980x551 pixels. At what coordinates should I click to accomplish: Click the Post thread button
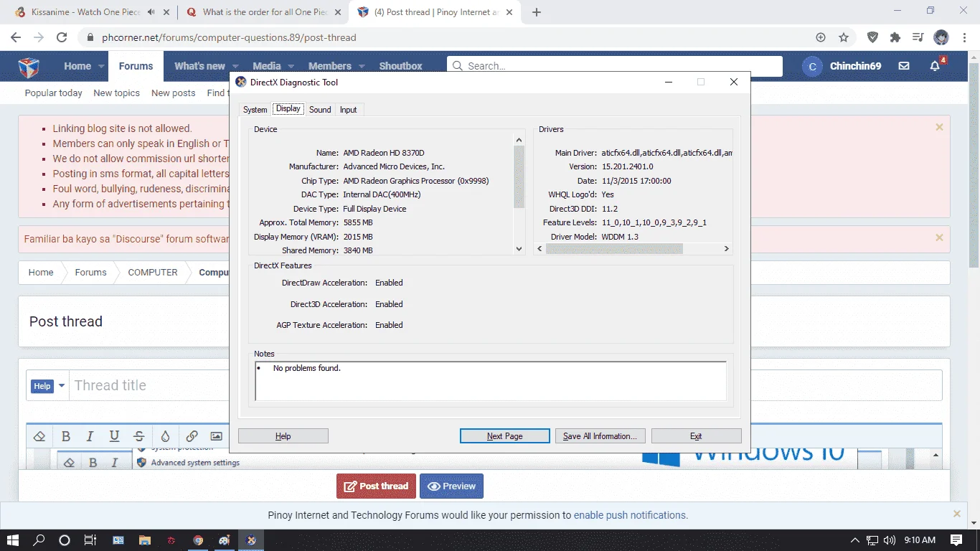376,486
